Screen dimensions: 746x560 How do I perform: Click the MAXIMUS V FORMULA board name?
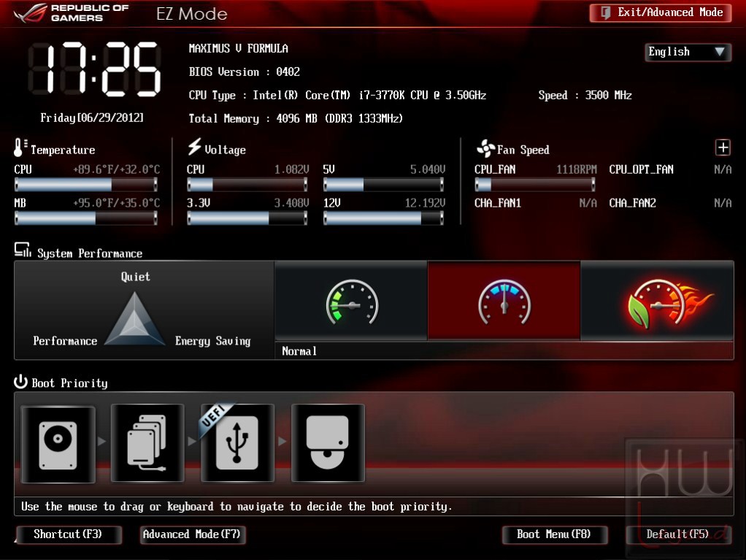point(239,48)
